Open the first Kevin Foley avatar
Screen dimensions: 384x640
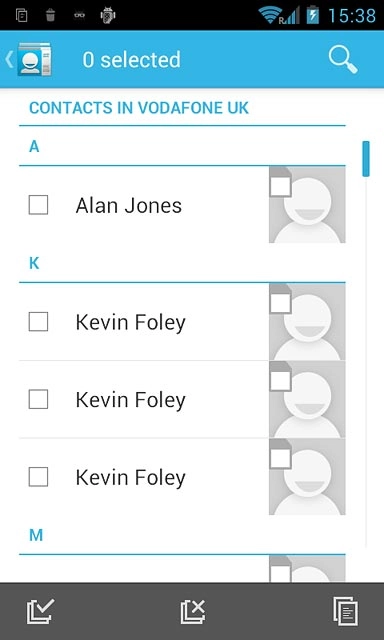click(307, 322)
